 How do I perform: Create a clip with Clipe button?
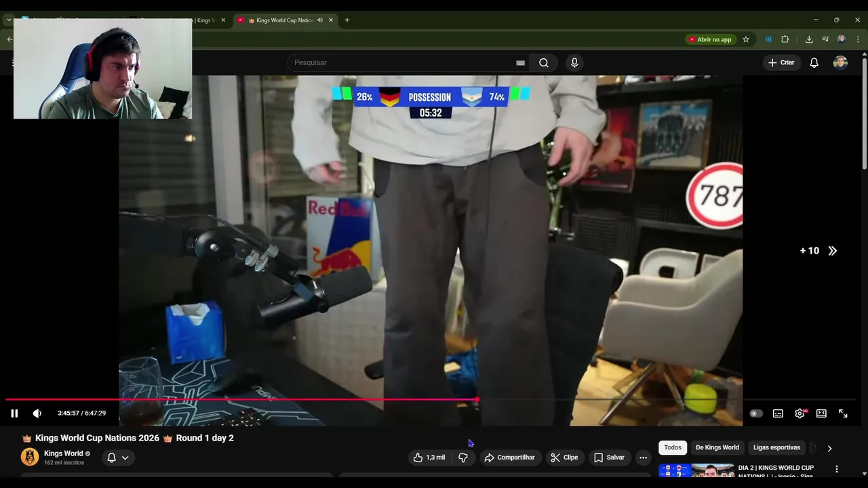[x=564, y=457]
